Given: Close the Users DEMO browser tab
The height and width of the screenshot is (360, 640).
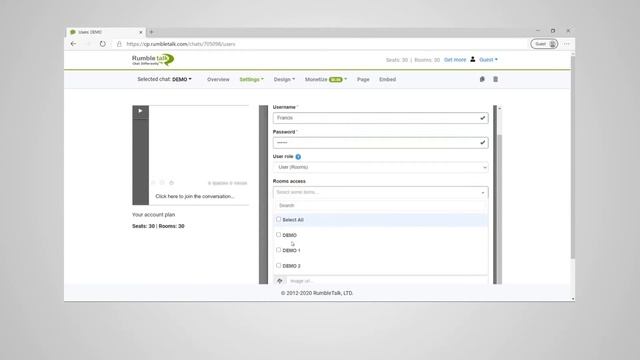Looking at the screenshot, I should click(x=141, y=32).
